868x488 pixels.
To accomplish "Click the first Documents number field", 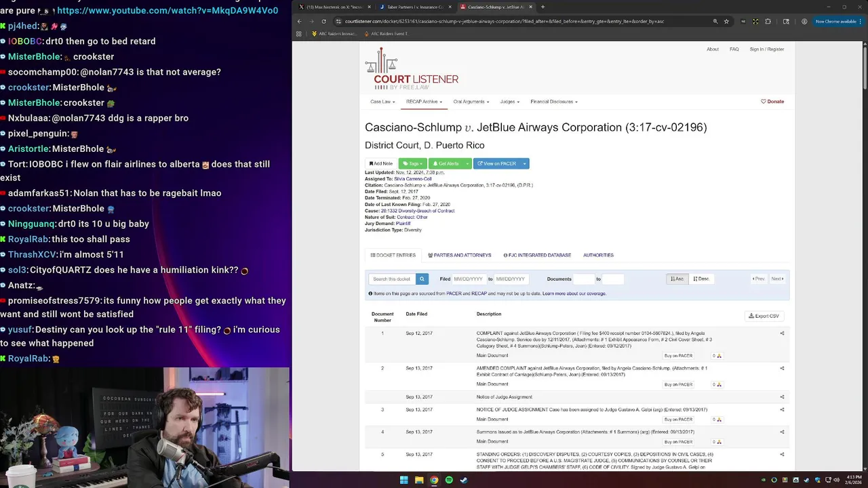I will pyautogui.click(x=584, y=279).
